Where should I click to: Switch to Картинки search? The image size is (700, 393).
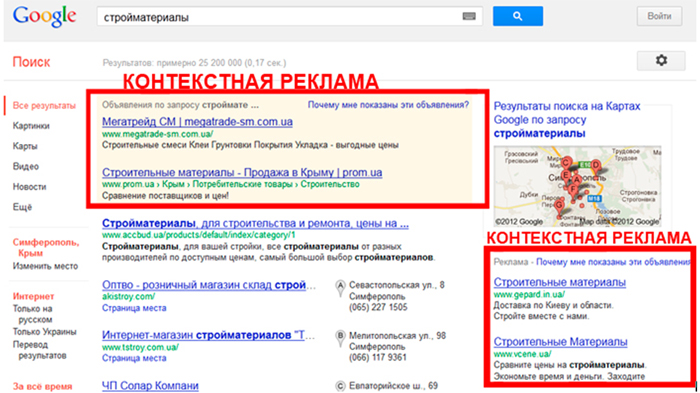tap(31, 126)
